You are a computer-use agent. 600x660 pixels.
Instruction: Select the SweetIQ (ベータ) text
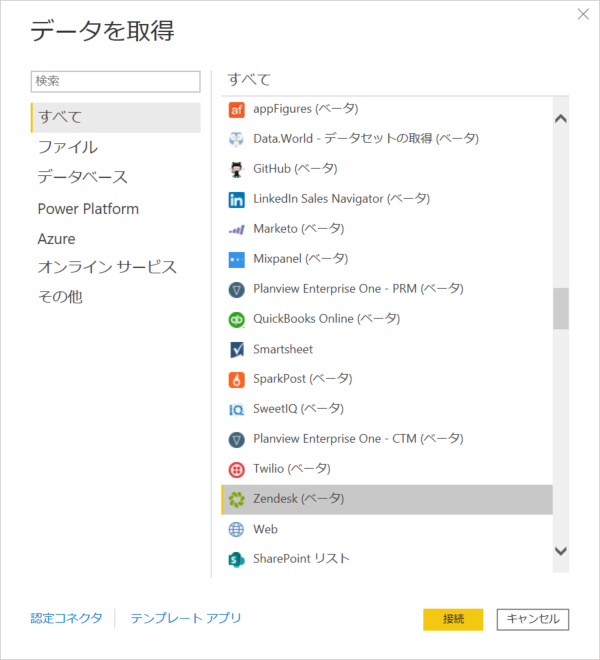(x=299, y=409)
